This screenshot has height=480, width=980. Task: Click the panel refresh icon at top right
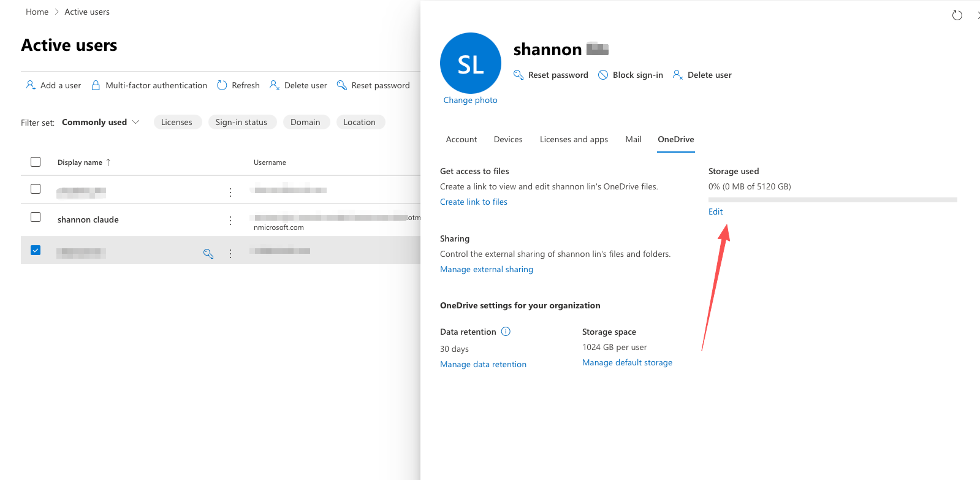957,15
